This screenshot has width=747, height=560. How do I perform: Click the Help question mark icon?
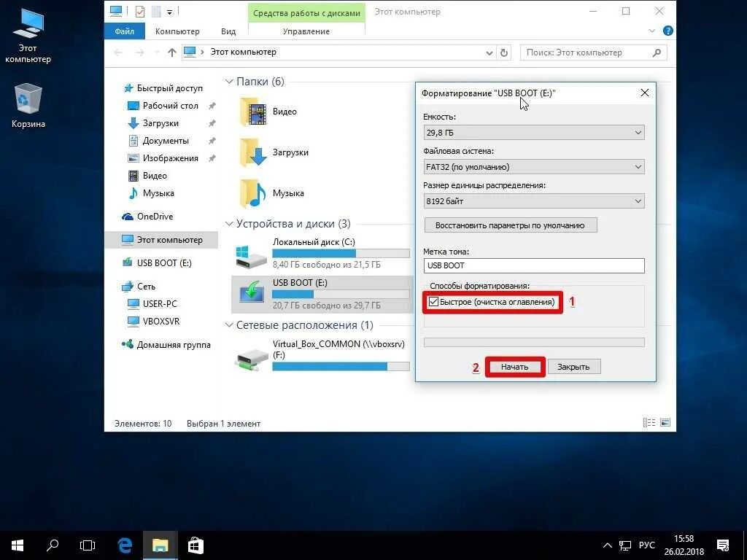click(668, 31)
